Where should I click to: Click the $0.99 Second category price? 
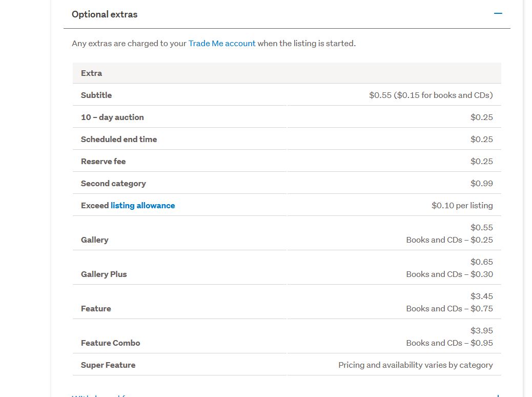click(481, 184)
